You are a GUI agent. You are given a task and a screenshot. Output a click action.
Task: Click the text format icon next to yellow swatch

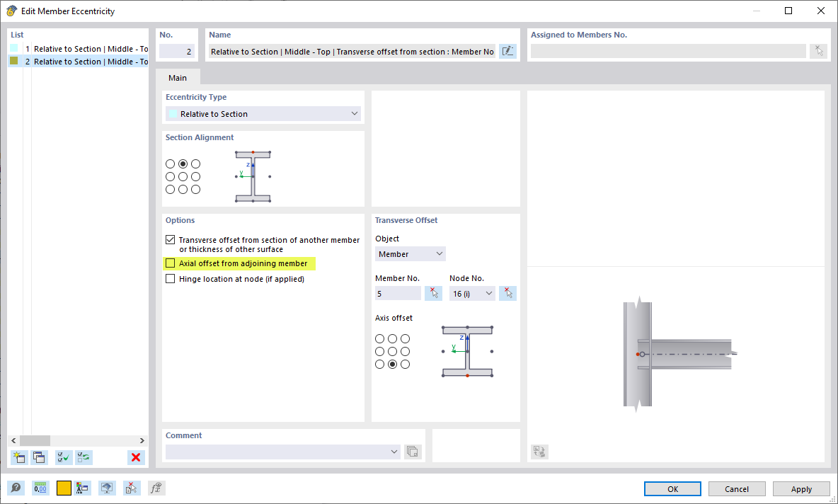point(82,488)
